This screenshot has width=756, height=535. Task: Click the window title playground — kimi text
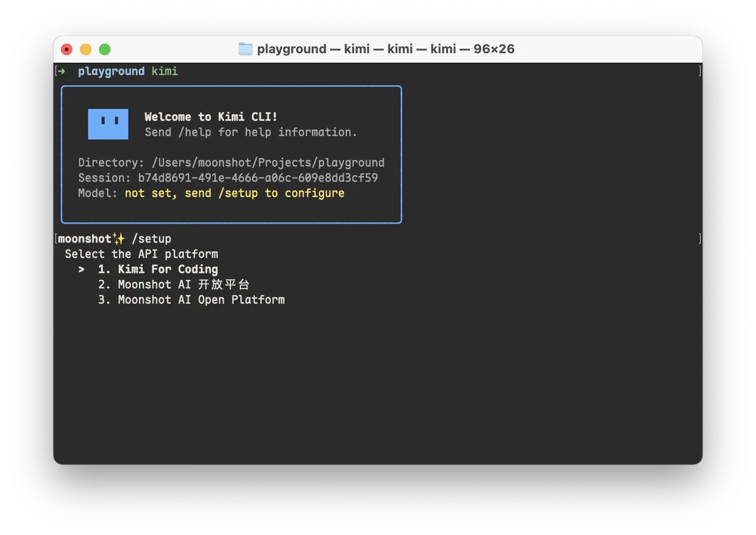pyautogui.click(x=386, y=49)
